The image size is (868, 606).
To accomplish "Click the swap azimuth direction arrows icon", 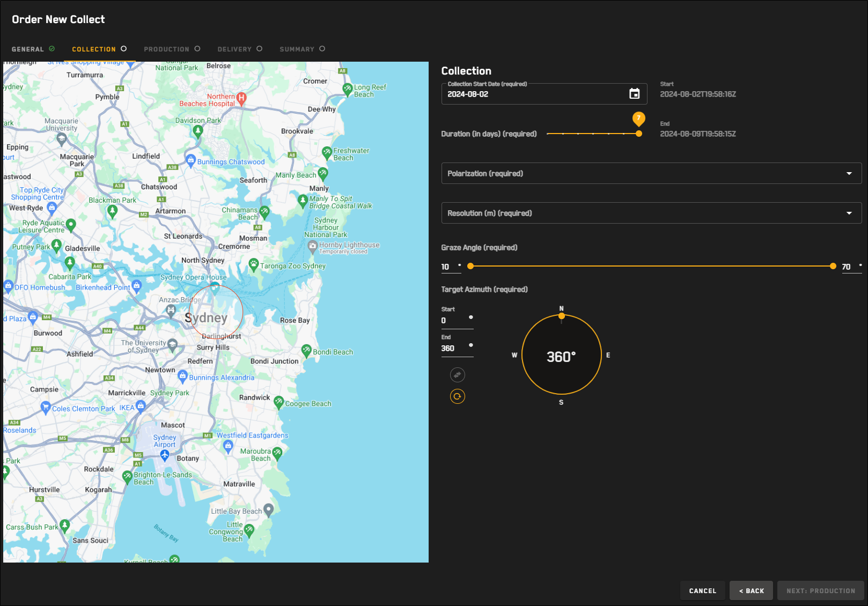I will (457, 375).
